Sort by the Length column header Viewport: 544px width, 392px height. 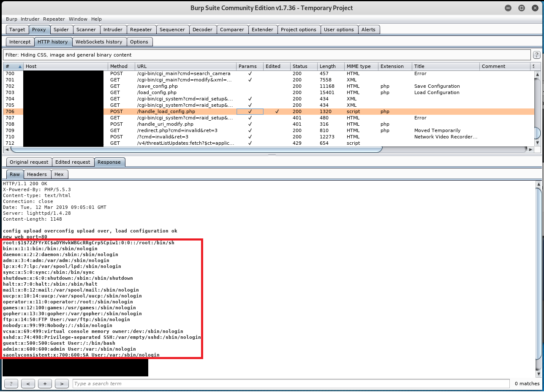pyautogui.click(x=331, y=66)
